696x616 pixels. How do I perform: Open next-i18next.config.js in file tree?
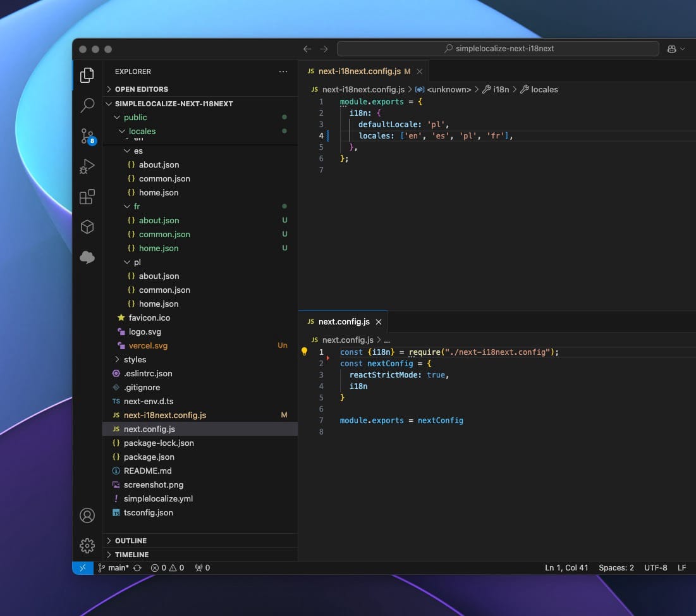tap(165, 416)
